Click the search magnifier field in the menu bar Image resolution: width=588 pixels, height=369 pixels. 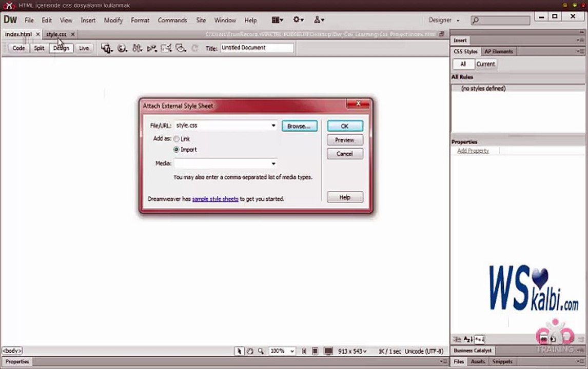click(x=500, y=20)
